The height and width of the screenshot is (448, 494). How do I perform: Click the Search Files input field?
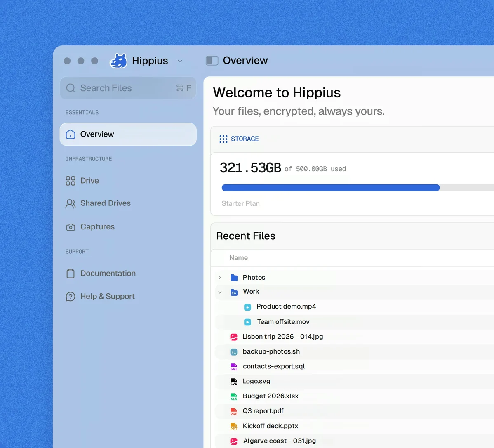click(128, 88)
